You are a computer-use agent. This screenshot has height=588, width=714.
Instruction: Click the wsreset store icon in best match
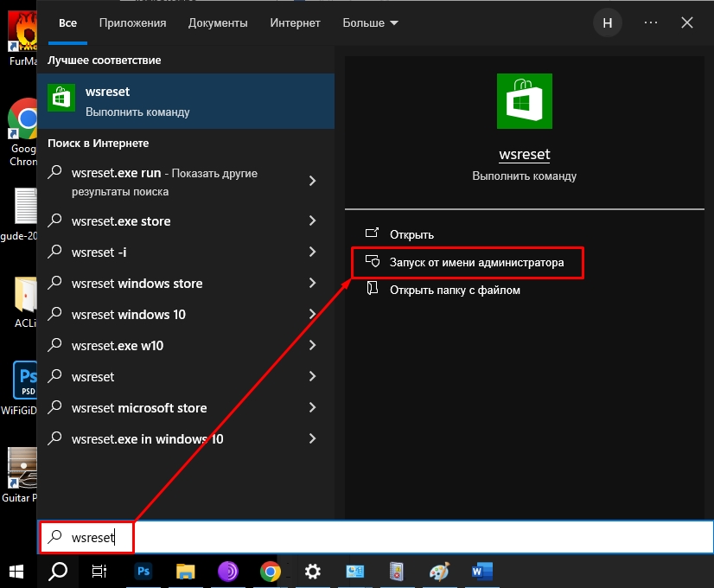61,98
